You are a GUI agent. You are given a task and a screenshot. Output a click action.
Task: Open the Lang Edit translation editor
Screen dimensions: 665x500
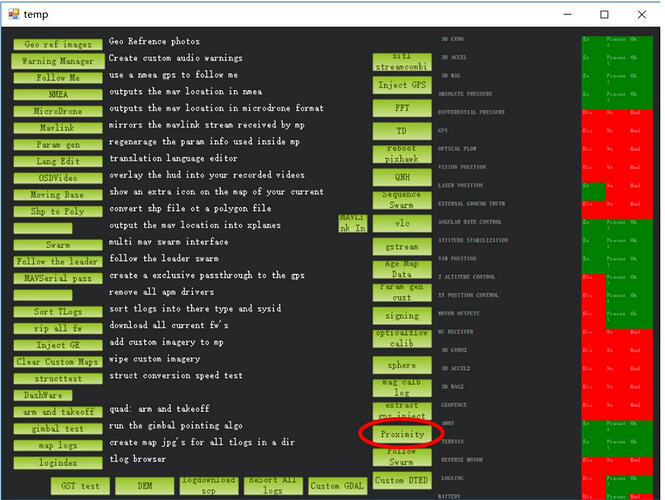click(x=58, y=161)
